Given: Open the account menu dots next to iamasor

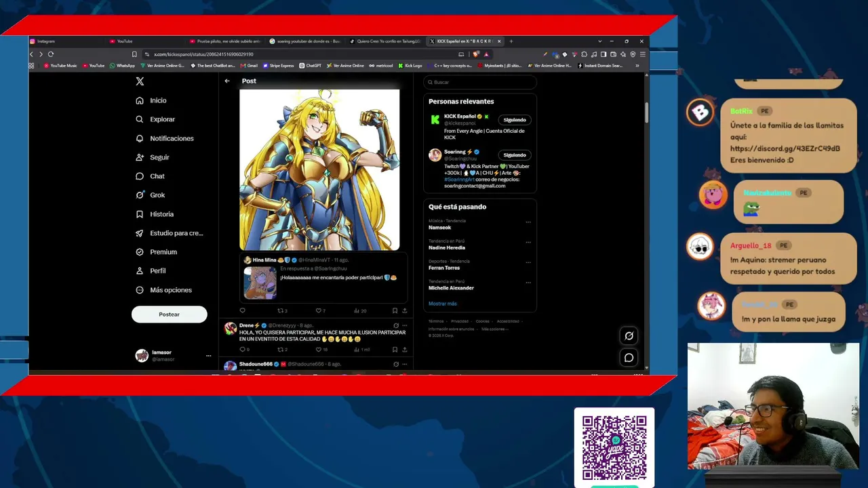Looking at the screenshot, I should pyautogui.click(x=208, y=356).
